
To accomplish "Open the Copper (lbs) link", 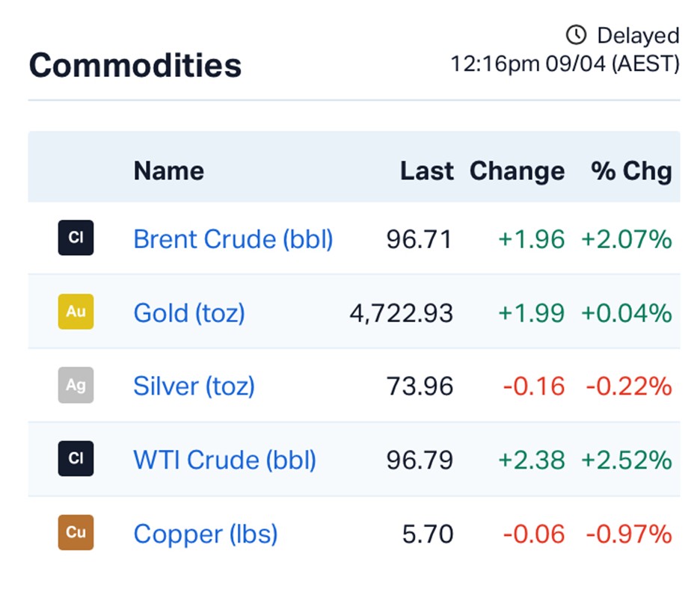I will coord(205,534).
